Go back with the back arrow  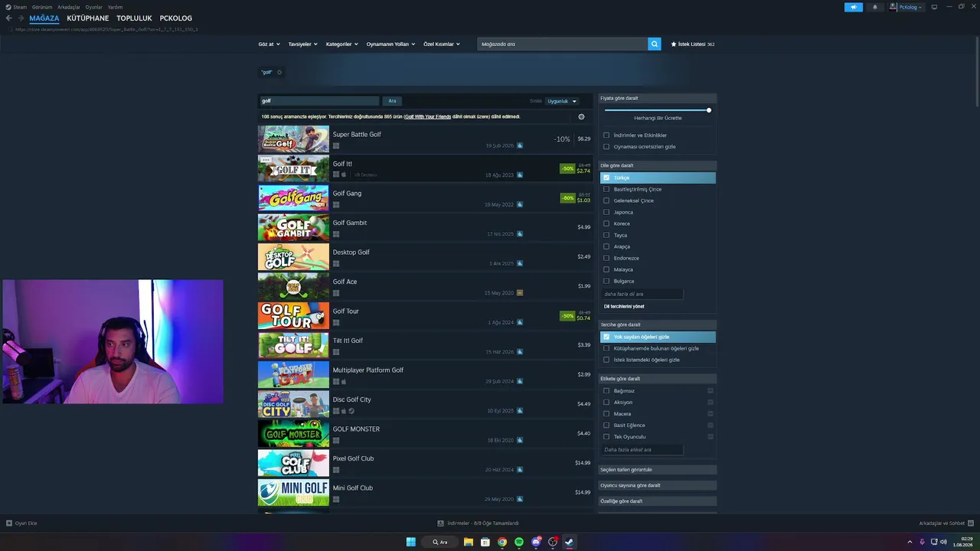coord(8,18)
